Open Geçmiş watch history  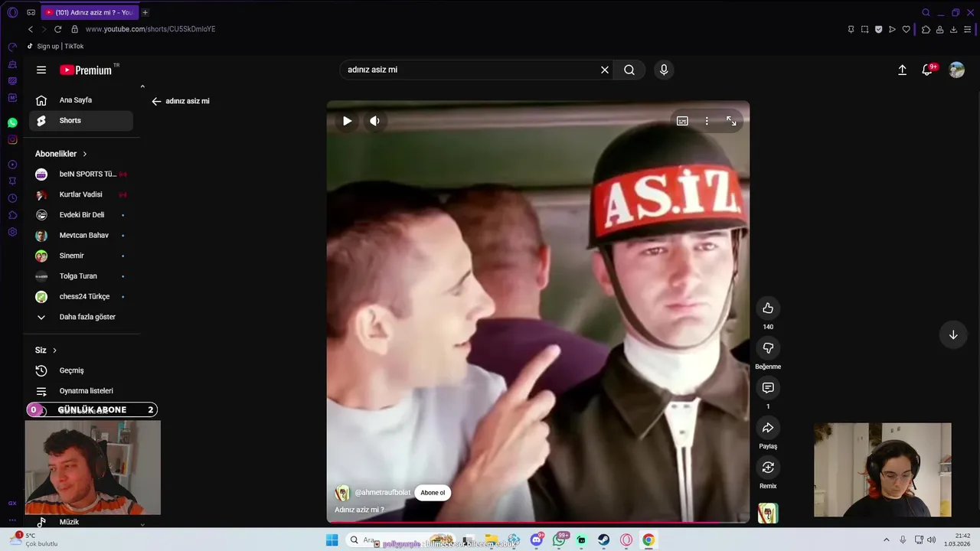pyautogui.click(x=81, y=370)
